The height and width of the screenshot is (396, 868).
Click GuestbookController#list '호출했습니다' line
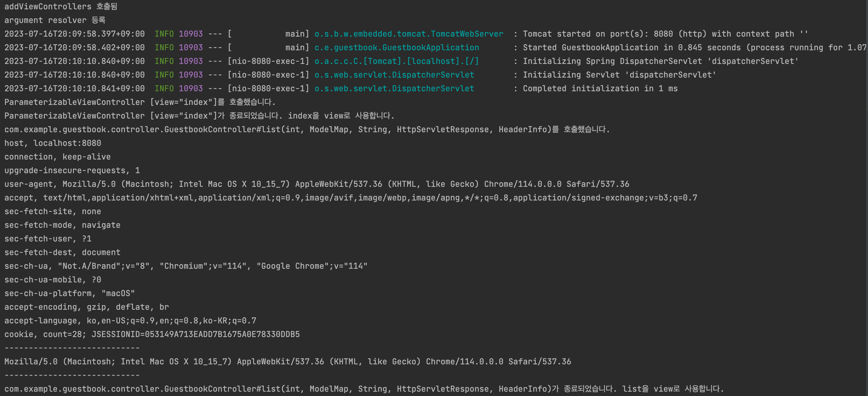click(x=307, y=129)
